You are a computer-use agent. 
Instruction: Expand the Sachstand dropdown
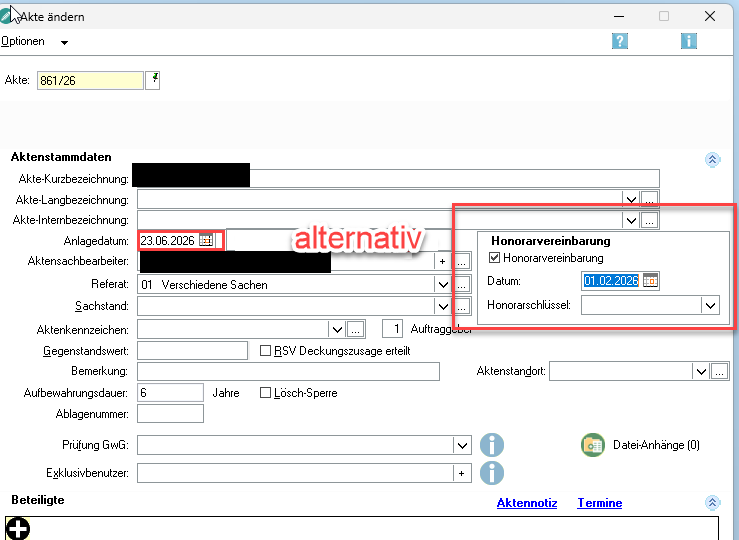(443, 307)
